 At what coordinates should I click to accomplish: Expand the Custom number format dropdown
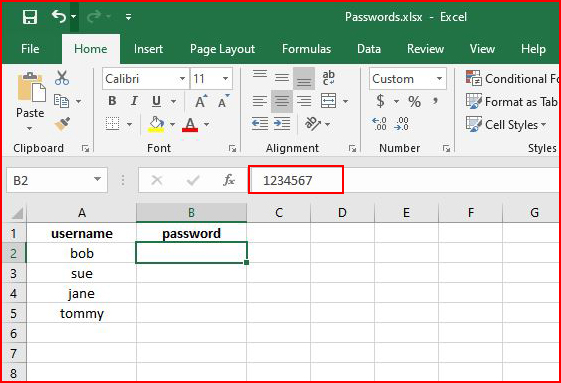point(439,78)
